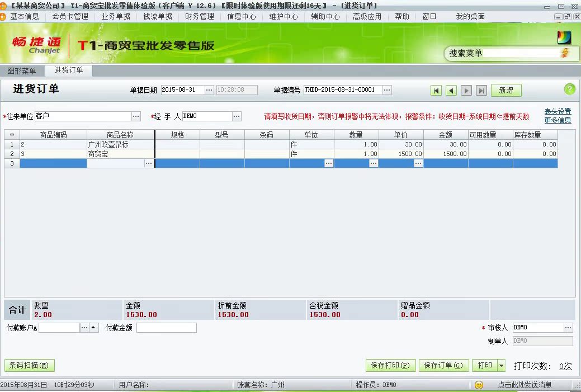Image resolution: width=581 pixels, height=392 pixels.
Task: Open 会员卡管理 menu
Action: point(70,16)
